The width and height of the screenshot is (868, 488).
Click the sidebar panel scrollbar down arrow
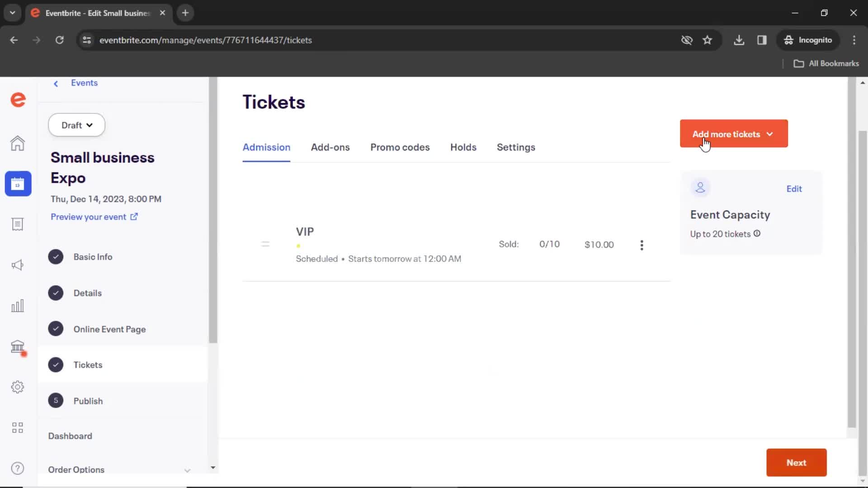click(x=213, y=468)
